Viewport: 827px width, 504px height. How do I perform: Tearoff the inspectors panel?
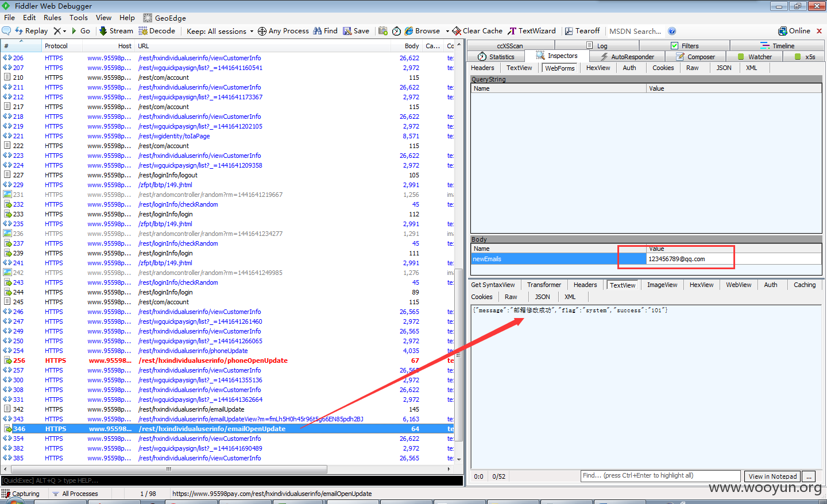click(x=582, y=31)
